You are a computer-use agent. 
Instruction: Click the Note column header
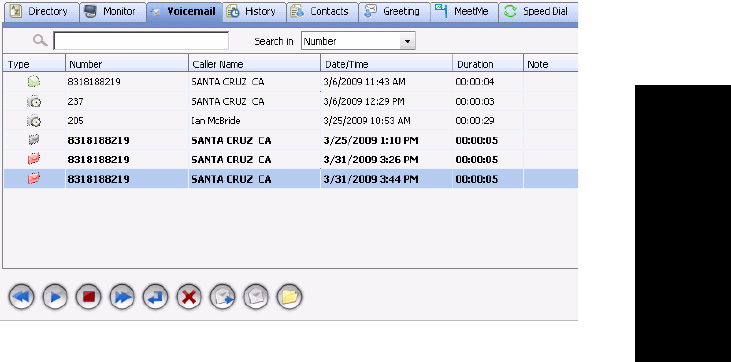point(551,64)
